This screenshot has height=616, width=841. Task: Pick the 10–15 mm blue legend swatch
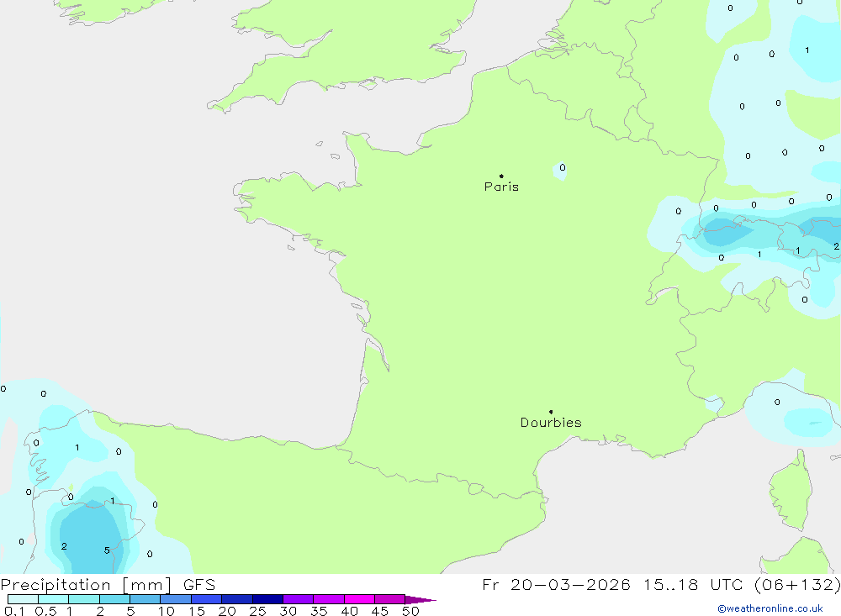[x=176, y=599]
